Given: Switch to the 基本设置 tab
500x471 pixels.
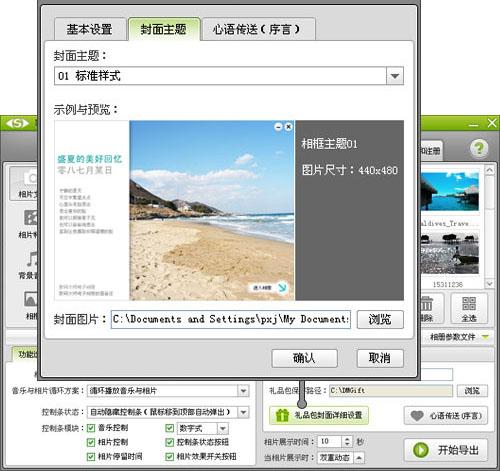Looking at the screenshot, I should 90,29.
